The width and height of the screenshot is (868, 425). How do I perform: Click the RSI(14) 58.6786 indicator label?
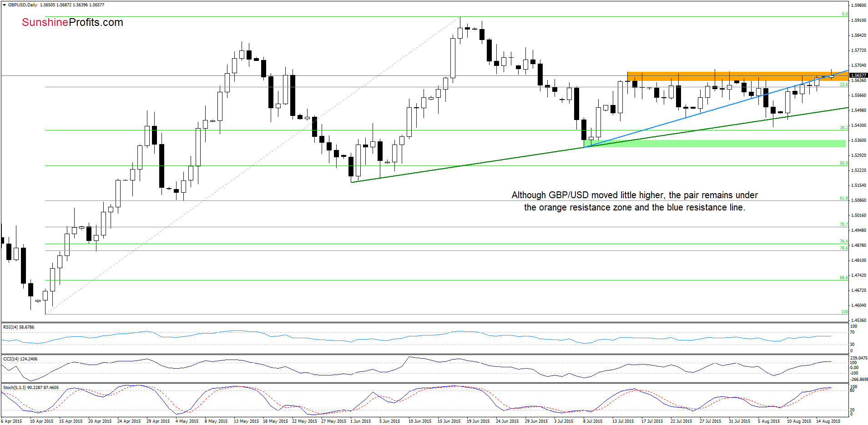19,327
